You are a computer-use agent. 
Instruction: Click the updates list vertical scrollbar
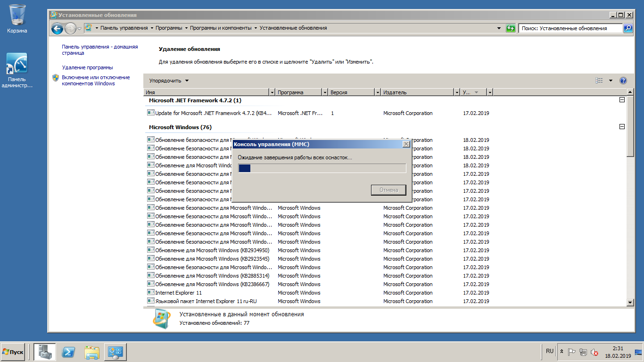[x=630, y=197]
